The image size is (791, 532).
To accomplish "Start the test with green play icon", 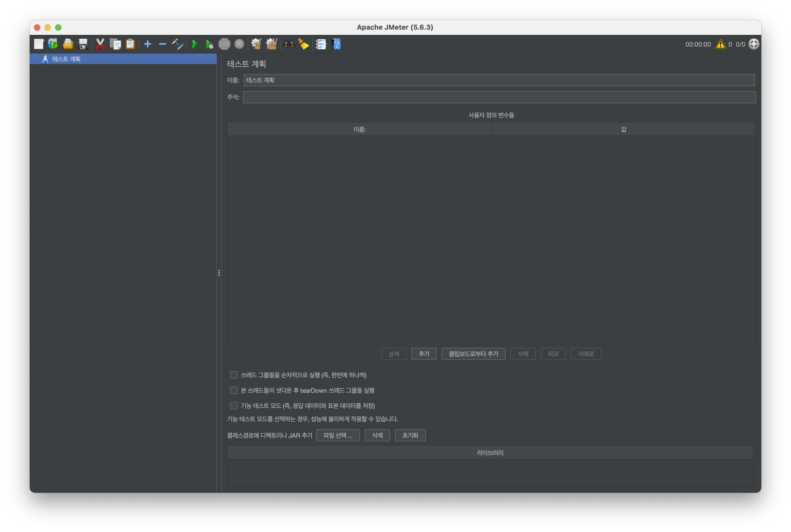I will tap(195, 44).
